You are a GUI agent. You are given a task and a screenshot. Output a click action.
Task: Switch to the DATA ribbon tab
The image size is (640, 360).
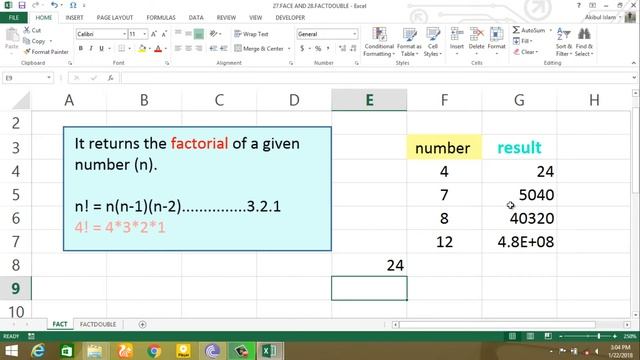[196, 18]
